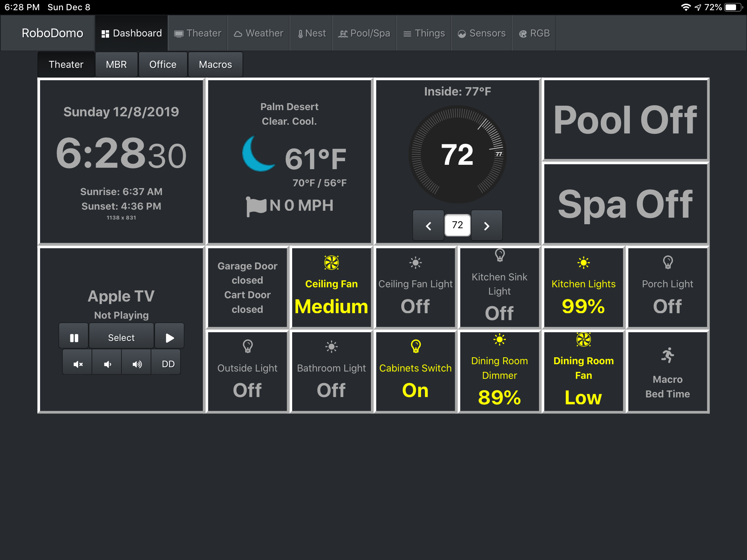The height and width of the screenshot is (560, 747).
Task: Click the Apple TV Select button
Action: click(x=121, y=337)
